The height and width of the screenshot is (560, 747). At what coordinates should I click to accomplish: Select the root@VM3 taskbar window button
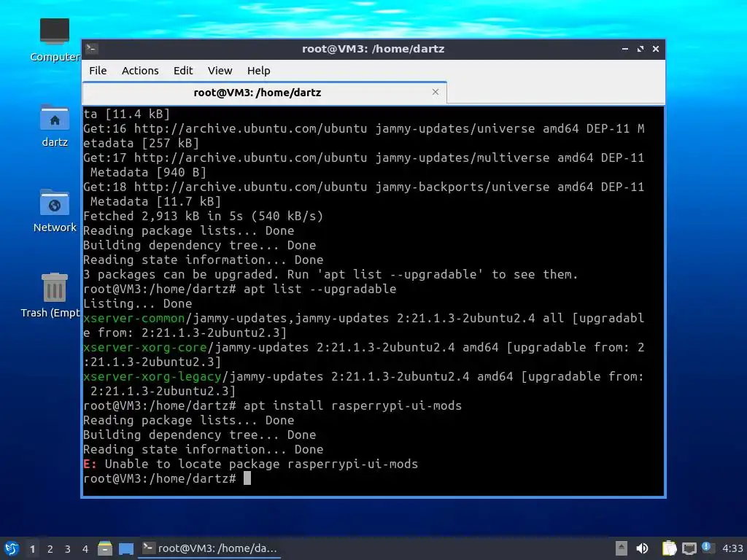click(209, 548)
